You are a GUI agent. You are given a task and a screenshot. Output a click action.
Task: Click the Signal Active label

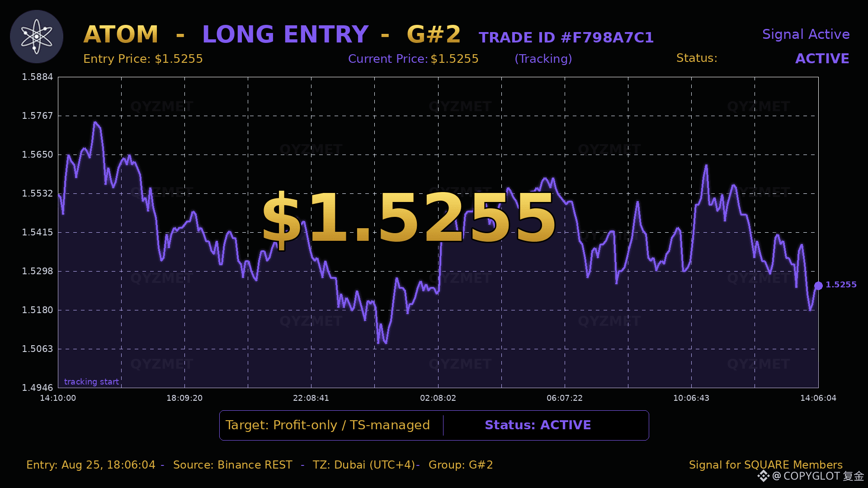click(x=806, y=34)
